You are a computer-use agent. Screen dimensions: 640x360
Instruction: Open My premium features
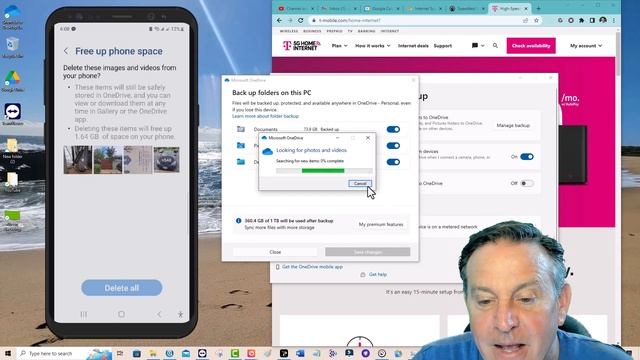pyautogui.click(x=381, y=224)
